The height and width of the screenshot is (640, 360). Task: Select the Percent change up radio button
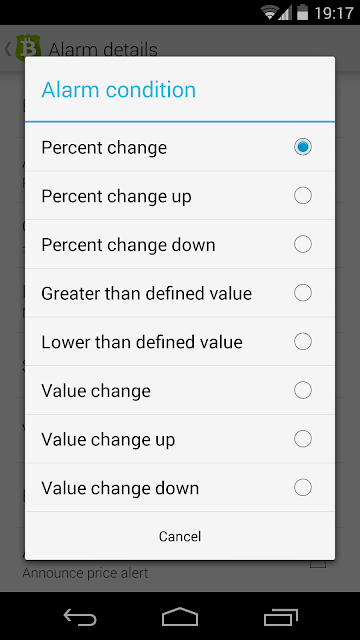(302, 196)
